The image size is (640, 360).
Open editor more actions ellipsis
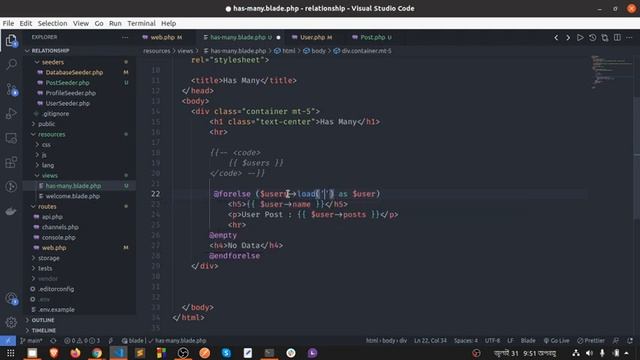click(629, 38)
